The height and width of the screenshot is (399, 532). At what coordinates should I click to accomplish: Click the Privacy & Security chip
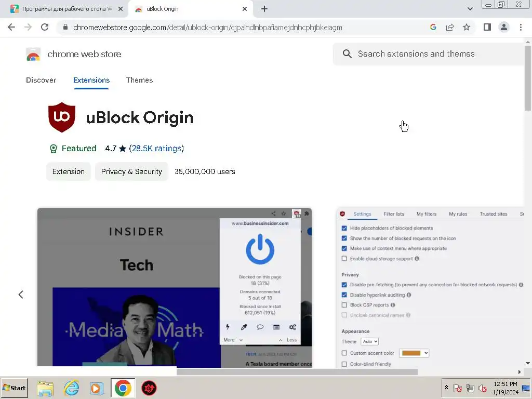tap(131, 171)
